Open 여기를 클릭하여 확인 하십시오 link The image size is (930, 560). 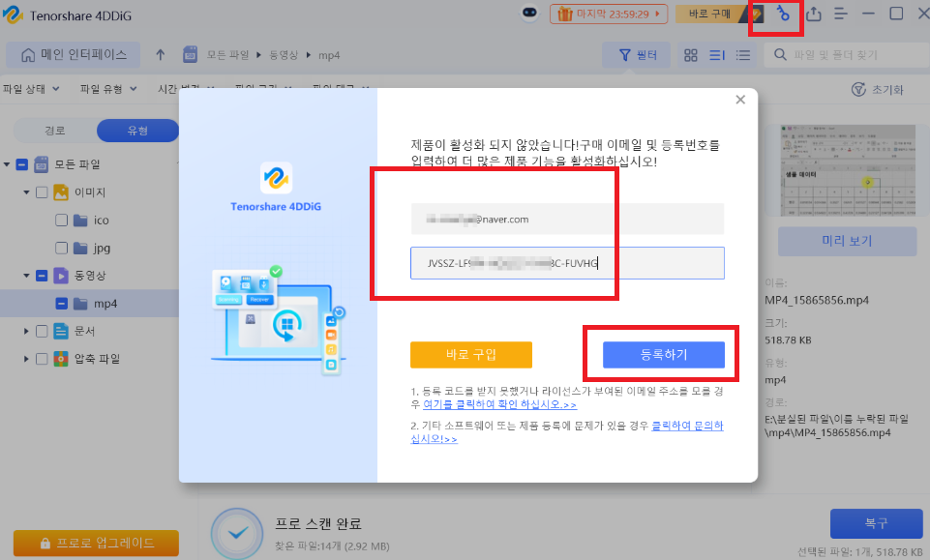499,404
